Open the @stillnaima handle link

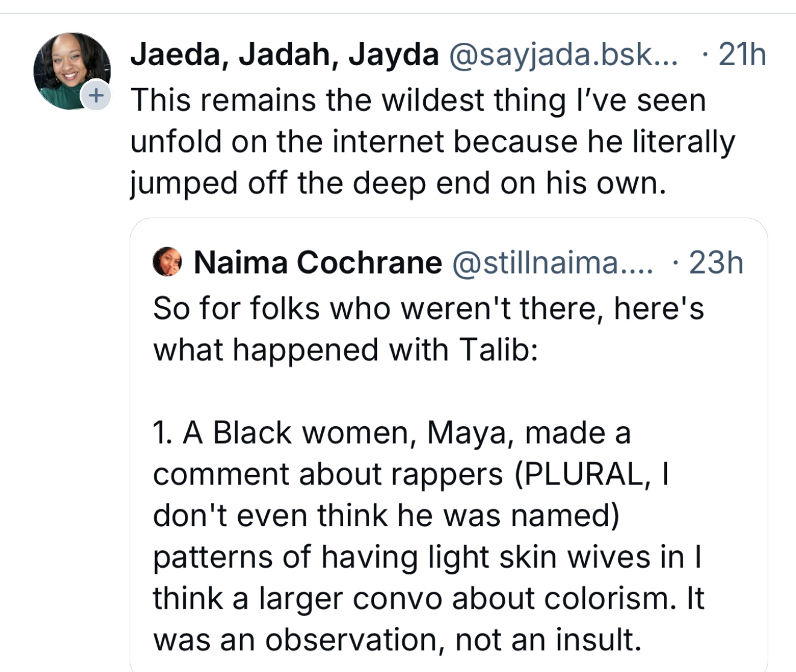(552, 263)
